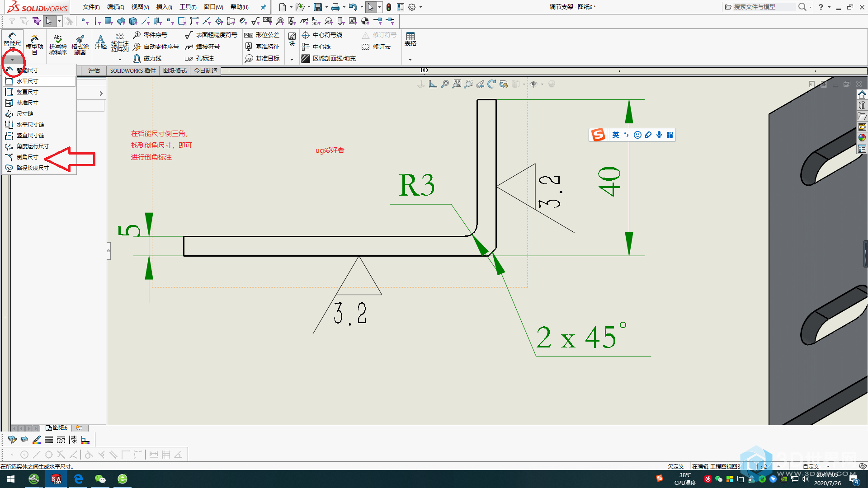Screen dimensions: 868x488
Task: Click the 线性注释阵列 linear note pattern tool
Action: pyautogui.click(x=120, y=42)
